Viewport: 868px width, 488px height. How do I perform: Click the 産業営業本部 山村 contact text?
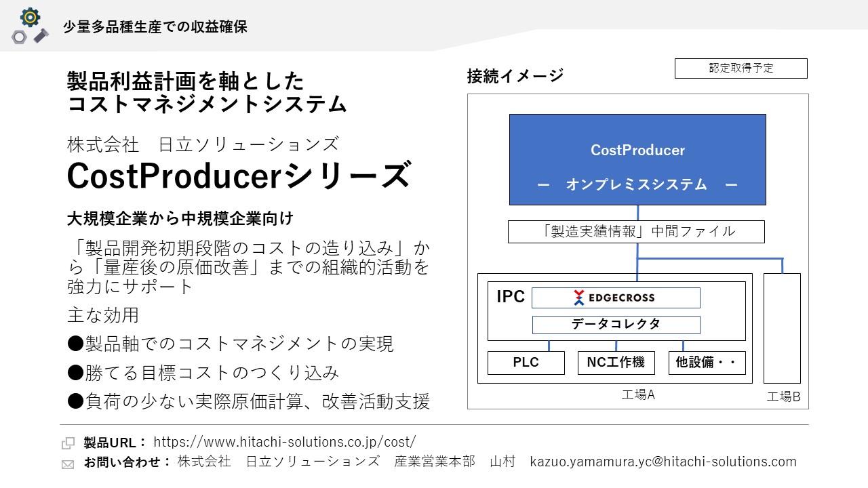(454, 462)
